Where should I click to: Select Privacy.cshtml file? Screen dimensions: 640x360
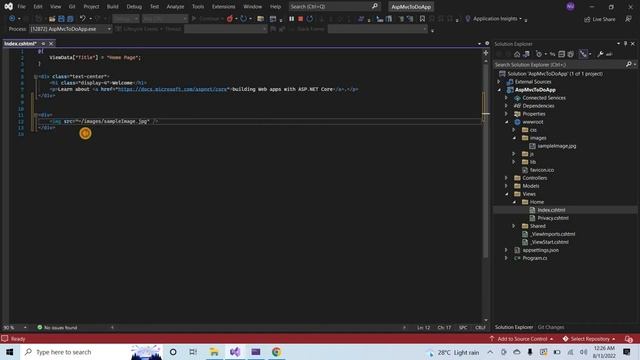[x=553, y=218]
